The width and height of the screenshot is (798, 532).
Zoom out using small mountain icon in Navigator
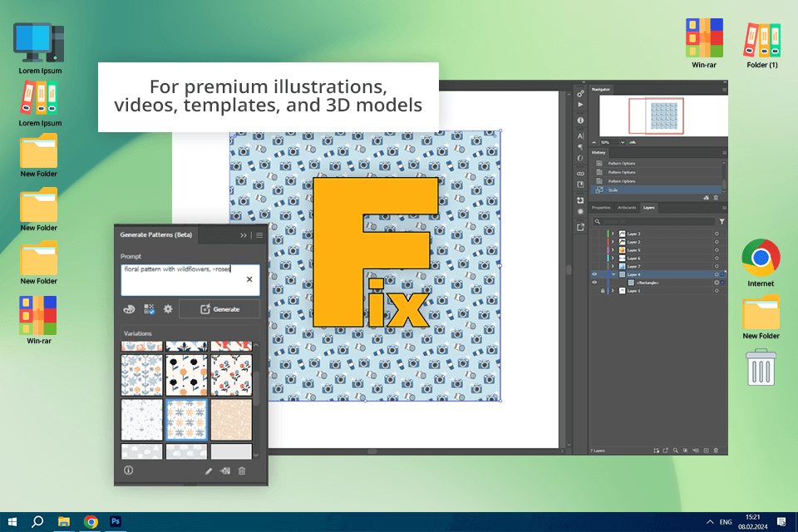click(x=594, y=142)
